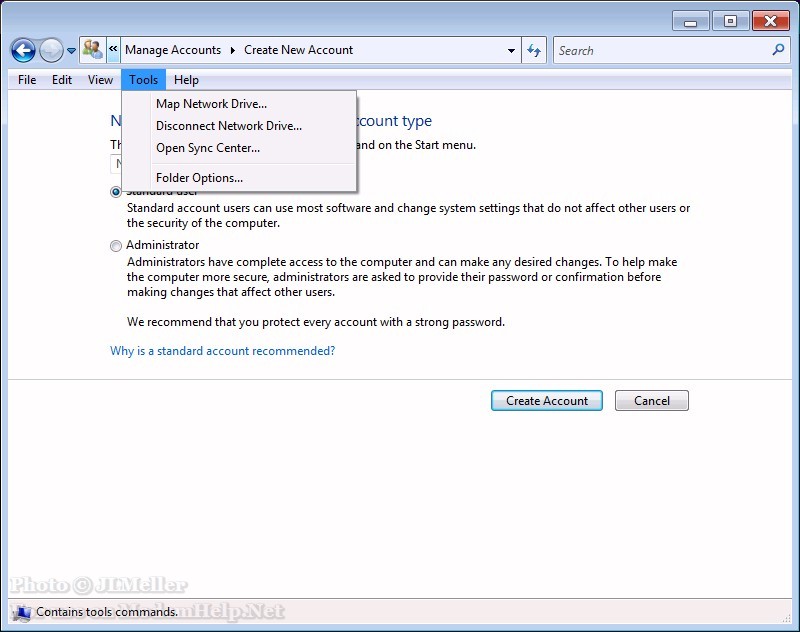Image resolution: width=800 pixels, height=632 pixels.
Task: Click the status bar computer icon
Action: click(20, 612)
